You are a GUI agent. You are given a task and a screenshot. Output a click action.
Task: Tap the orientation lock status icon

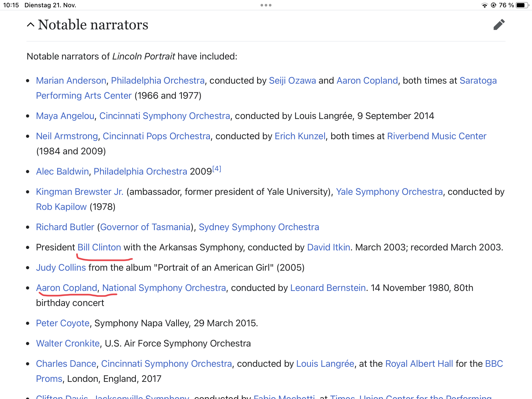494,5
